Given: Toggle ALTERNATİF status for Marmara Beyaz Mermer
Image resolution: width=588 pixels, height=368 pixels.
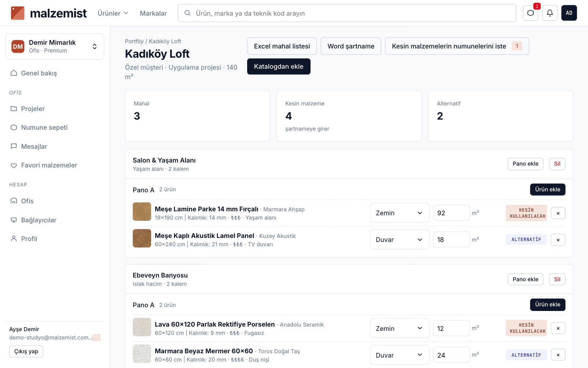Looking at the screenshot, I should pyautogui.click(x=526, y=355).
